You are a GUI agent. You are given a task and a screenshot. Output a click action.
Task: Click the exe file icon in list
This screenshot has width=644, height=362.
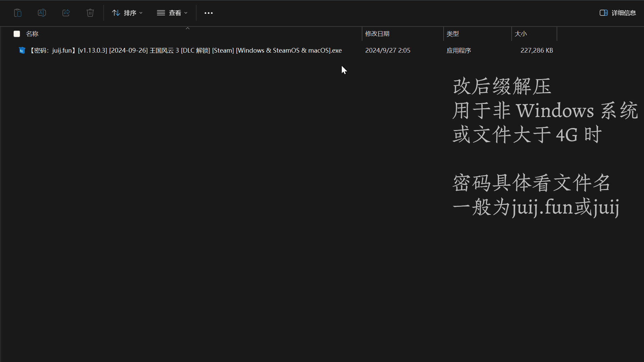pos(22,51)
